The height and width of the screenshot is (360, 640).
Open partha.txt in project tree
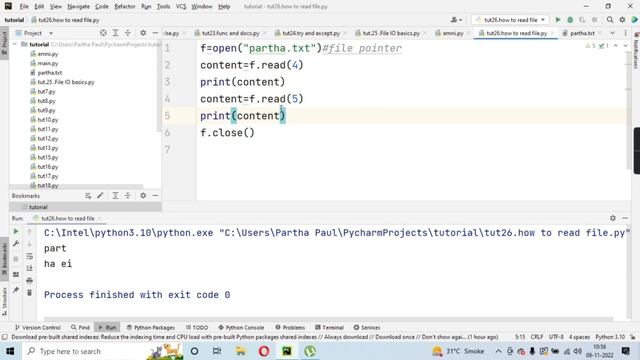pyautogui.click(x=49, y=73)
